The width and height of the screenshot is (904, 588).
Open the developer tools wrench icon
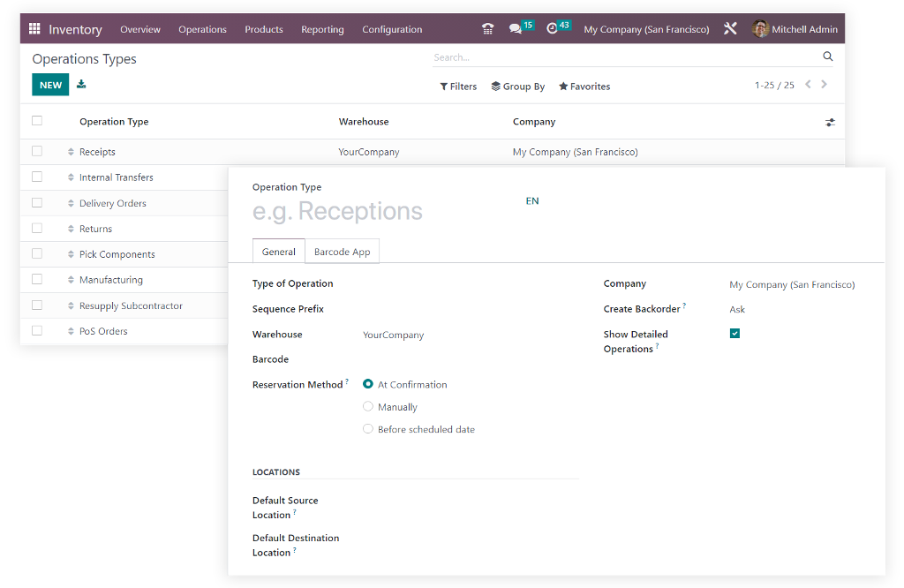730,27
